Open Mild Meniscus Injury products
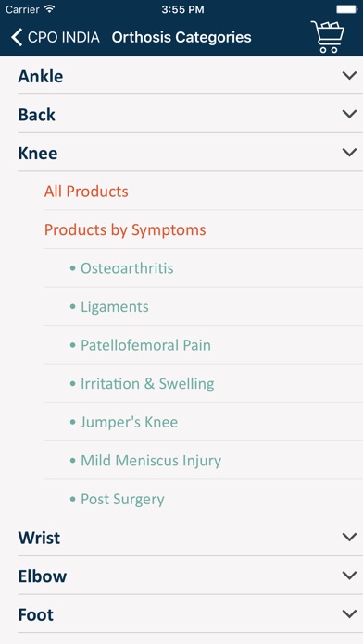Viewport: 363px width, 644px height. click(x=151, y=461)
